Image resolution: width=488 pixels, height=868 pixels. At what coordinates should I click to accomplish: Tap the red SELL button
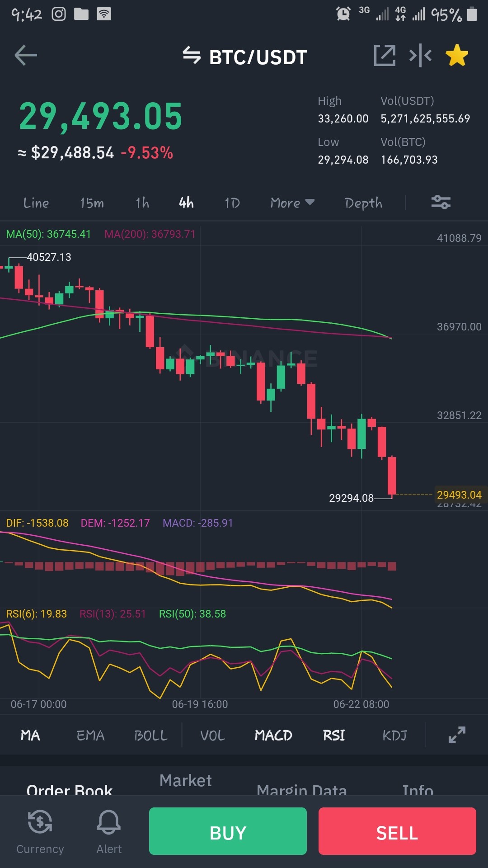click(x=397, y=831)
